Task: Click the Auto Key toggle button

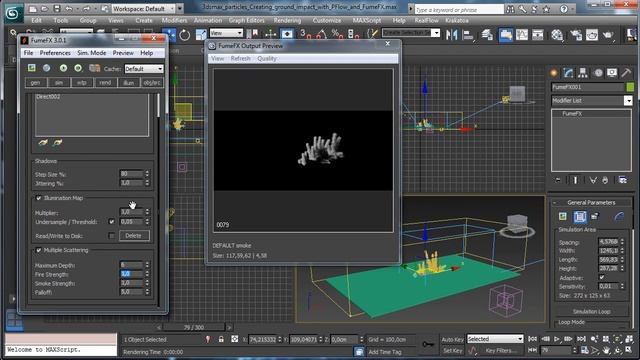Action: [452, 339]
